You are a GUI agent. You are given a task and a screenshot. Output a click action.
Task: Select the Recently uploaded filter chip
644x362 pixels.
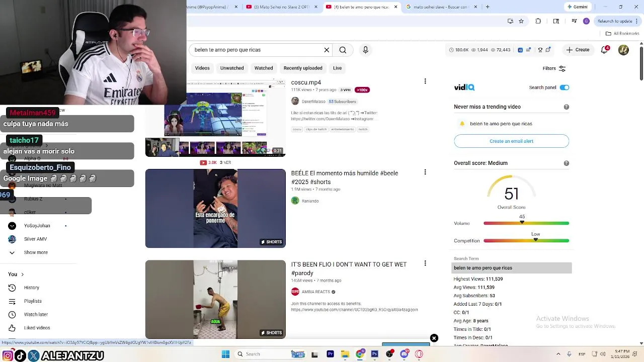point(303,68)
